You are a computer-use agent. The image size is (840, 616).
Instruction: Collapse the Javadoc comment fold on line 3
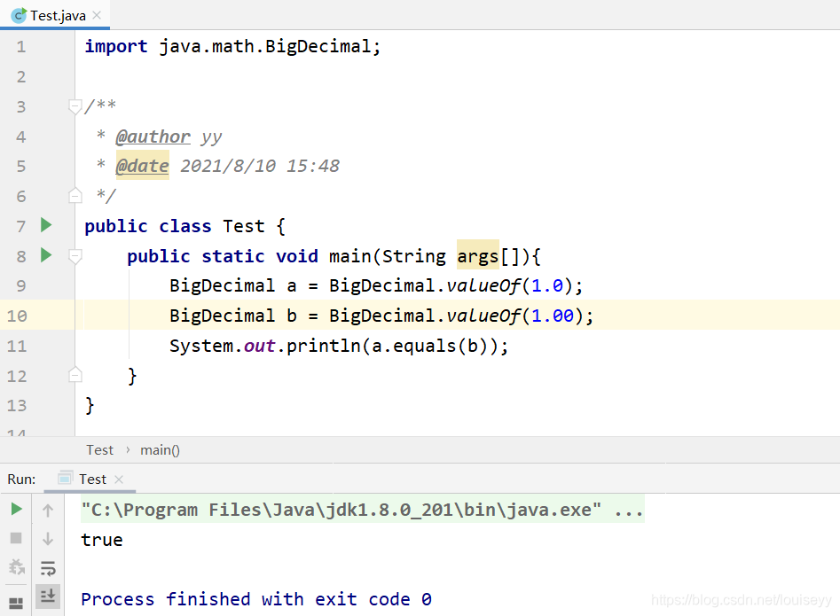click(x=75, y=107)
